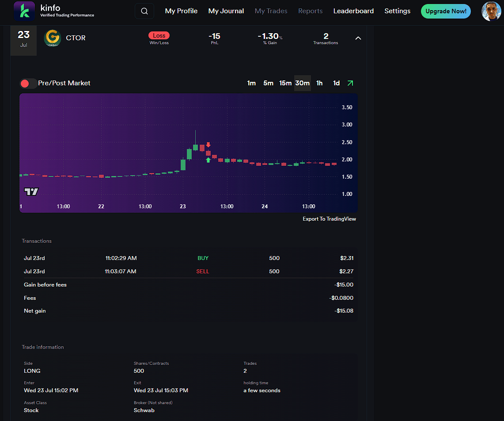504x421 pixels.
Task: Click the TradingView logo on chart
Action: (x=31, y=191)
